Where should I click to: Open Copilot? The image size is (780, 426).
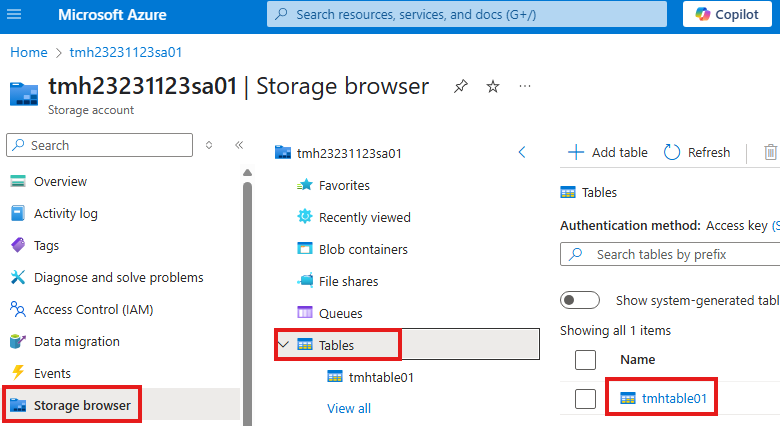pyautogui.click(x=727, y=14)
